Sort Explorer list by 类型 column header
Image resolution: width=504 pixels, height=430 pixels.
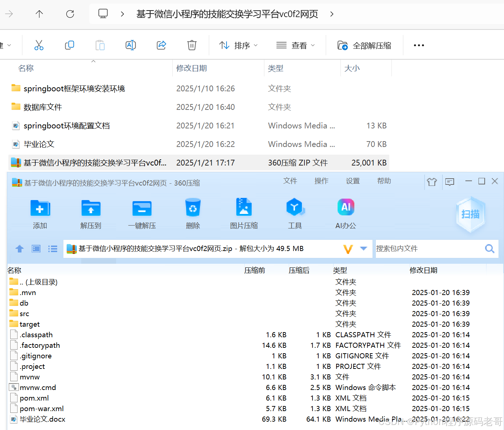click(275, 68)
